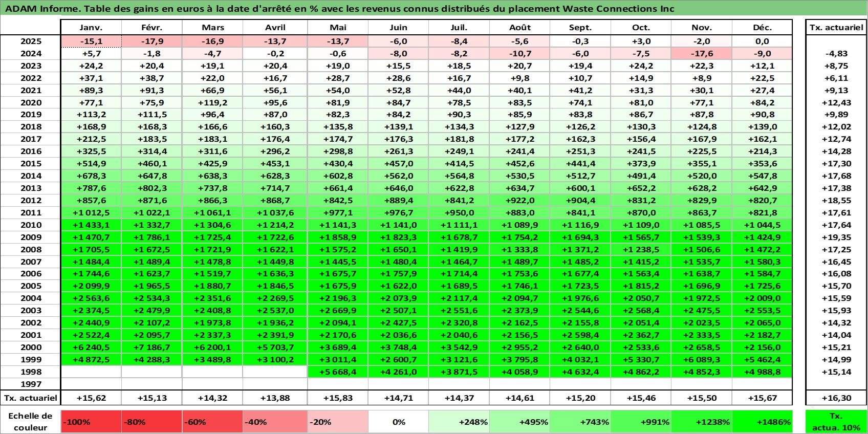Select cell -17,6 for November 2024

(702, 54)
